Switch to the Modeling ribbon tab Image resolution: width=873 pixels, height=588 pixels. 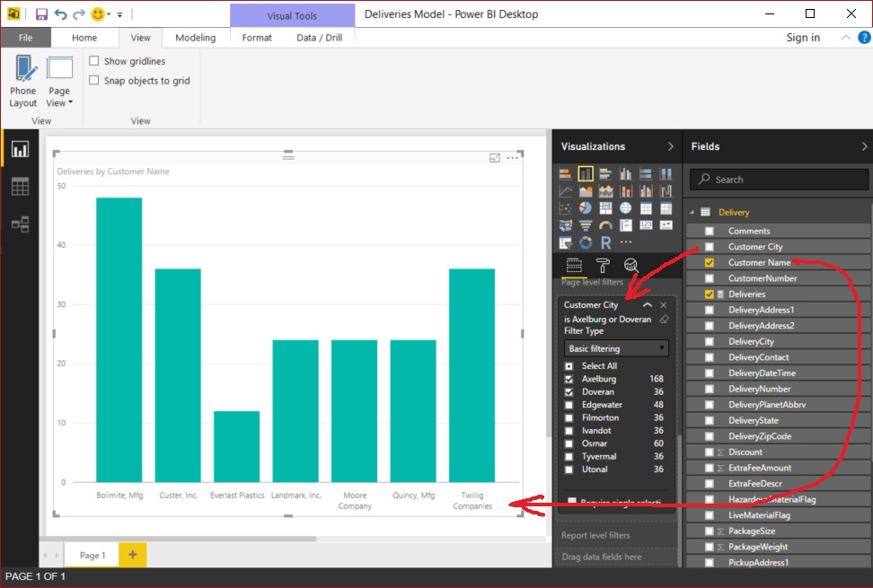[196, 38]
